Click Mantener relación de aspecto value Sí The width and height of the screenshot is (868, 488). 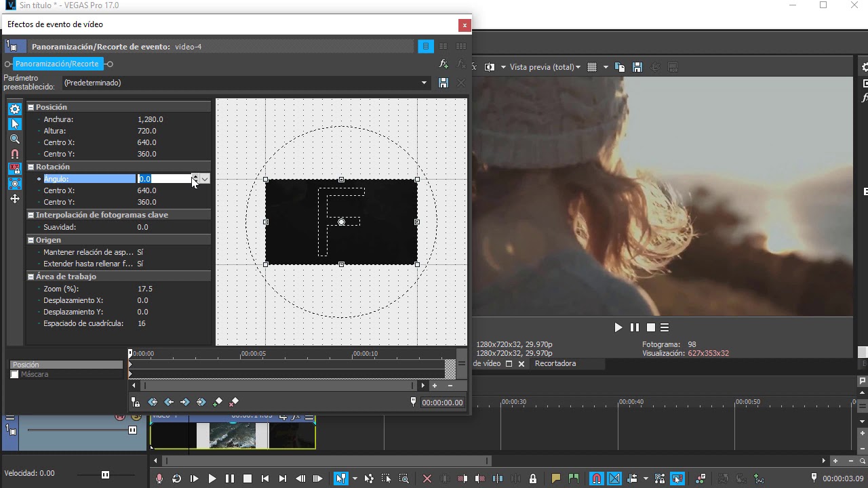tap(140, 252)
